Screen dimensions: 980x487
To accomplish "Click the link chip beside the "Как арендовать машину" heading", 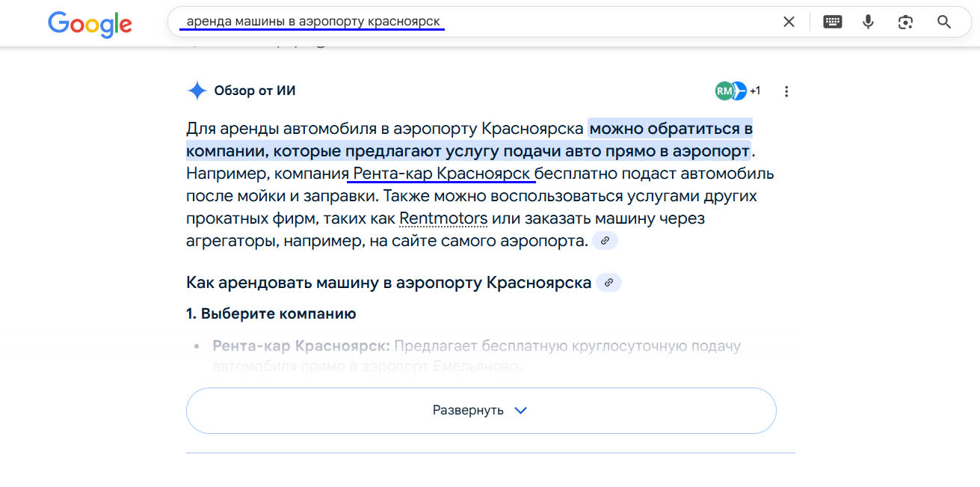I will click(x=608, y=283).
